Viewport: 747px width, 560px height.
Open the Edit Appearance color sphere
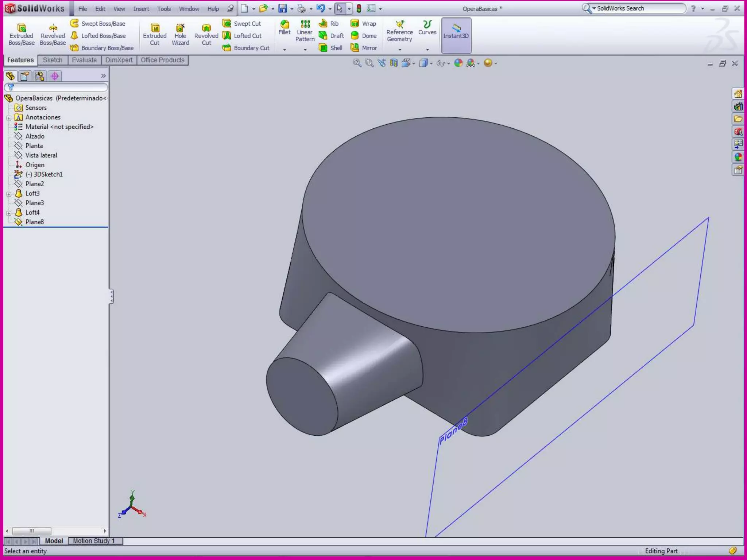(458, 63)
